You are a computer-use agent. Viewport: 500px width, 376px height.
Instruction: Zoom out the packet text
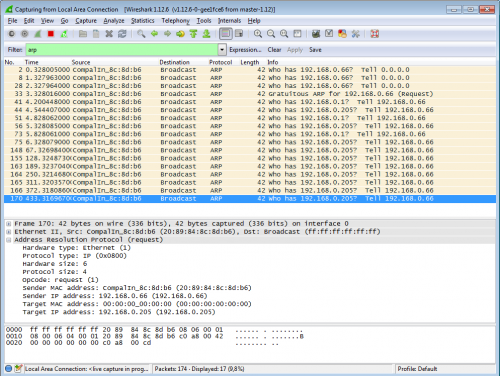click(x=271, y=34)
